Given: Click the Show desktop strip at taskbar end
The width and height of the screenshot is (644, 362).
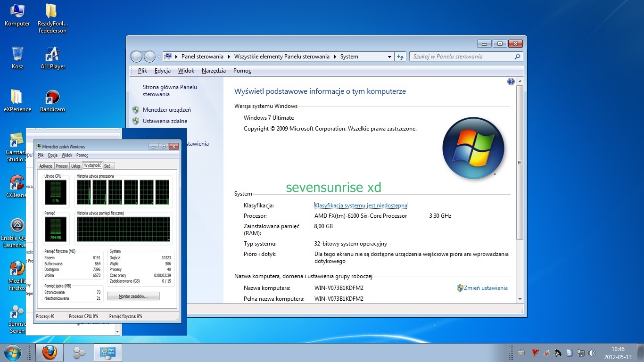Looking at the screenshot, I should click(x=641, y=353).
